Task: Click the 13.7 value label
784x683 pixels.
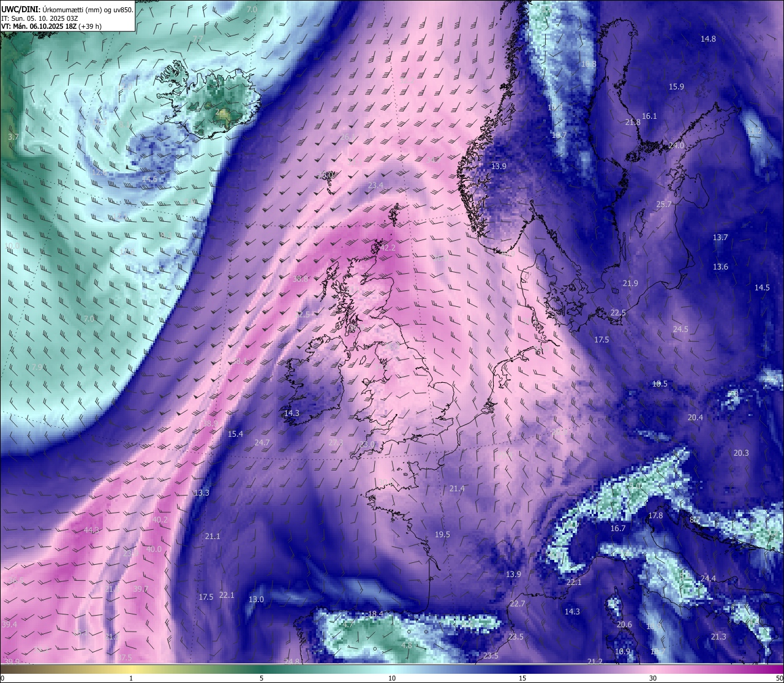Action: pos(720,237)
